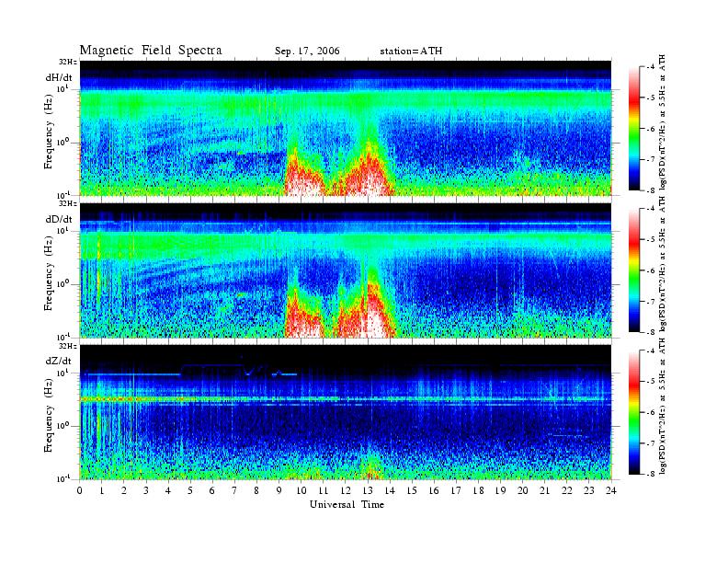
Task: Click the time axis tick "8"
Action: pos(256,490)
